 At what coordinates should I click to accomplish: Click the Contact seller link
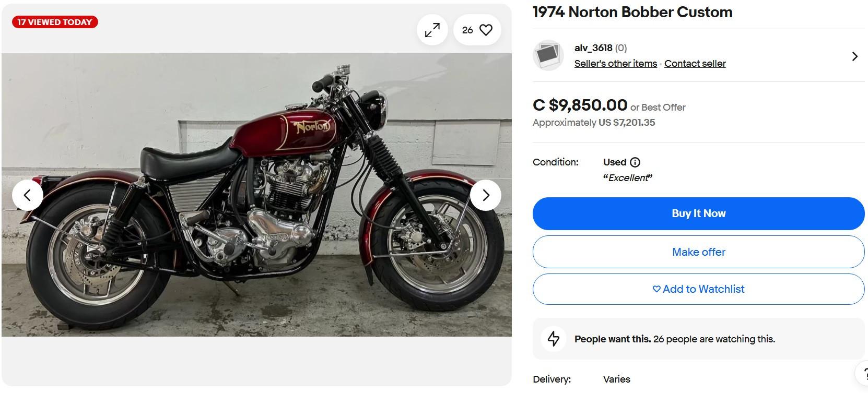(695, 64)
